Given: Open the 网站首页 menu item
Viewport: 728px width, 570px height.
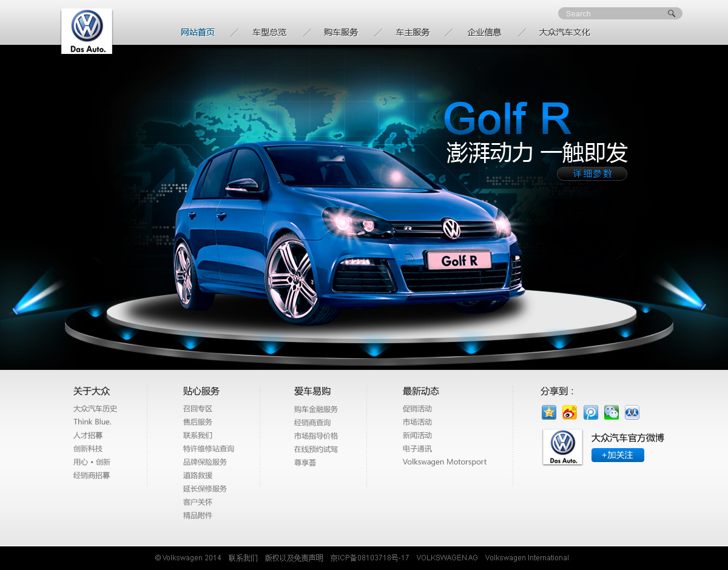Looking at the screenshot, I should click(198, 32).
